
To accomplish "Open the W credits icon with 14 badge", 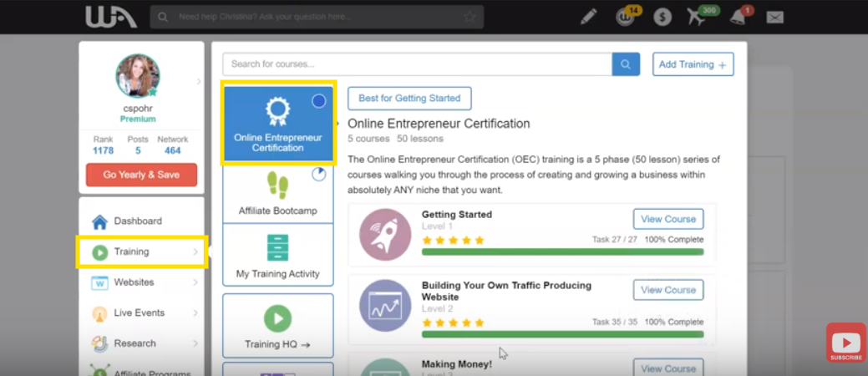I will point(626,17).
